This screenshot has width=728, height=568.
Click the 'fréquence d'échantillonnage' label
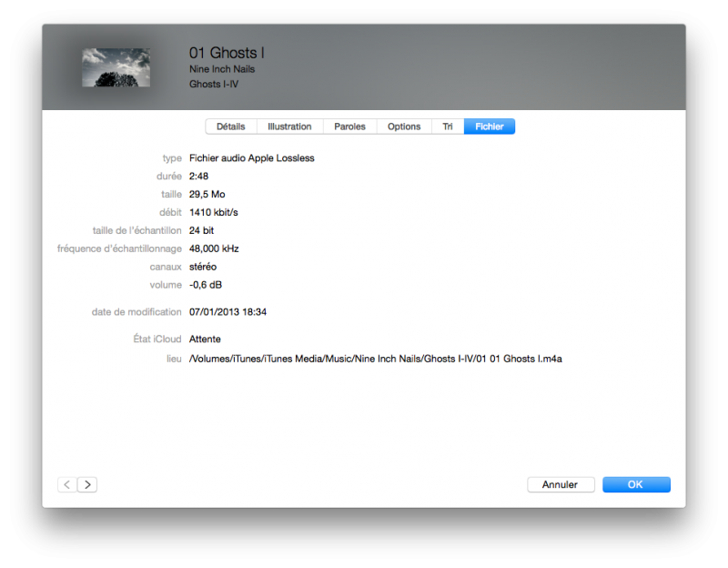point(119,248)
